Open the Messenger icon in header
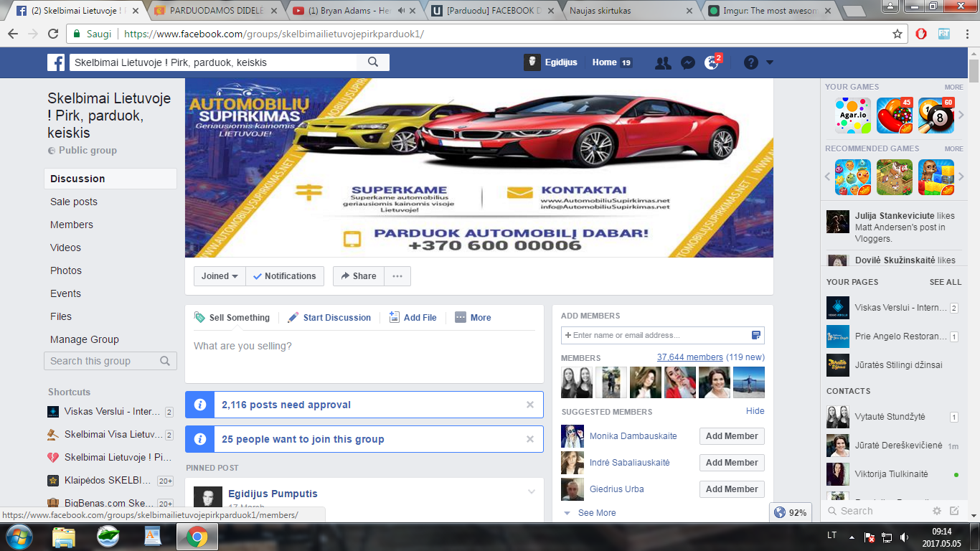The height and width of the screenshot is (551, 980). (x=687, y=62)
